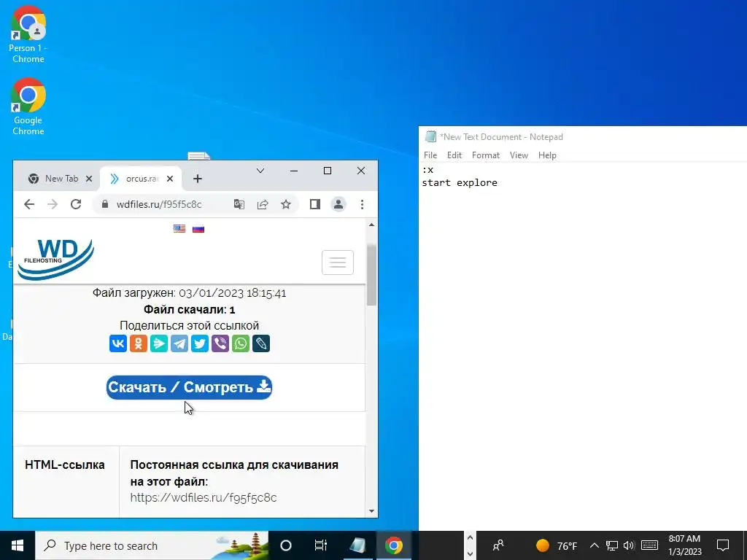Click the https://wdfiles.ru/f95f5c8c permanent link
Viewport: 747px width, 560px height.
(x=204, y=497)
